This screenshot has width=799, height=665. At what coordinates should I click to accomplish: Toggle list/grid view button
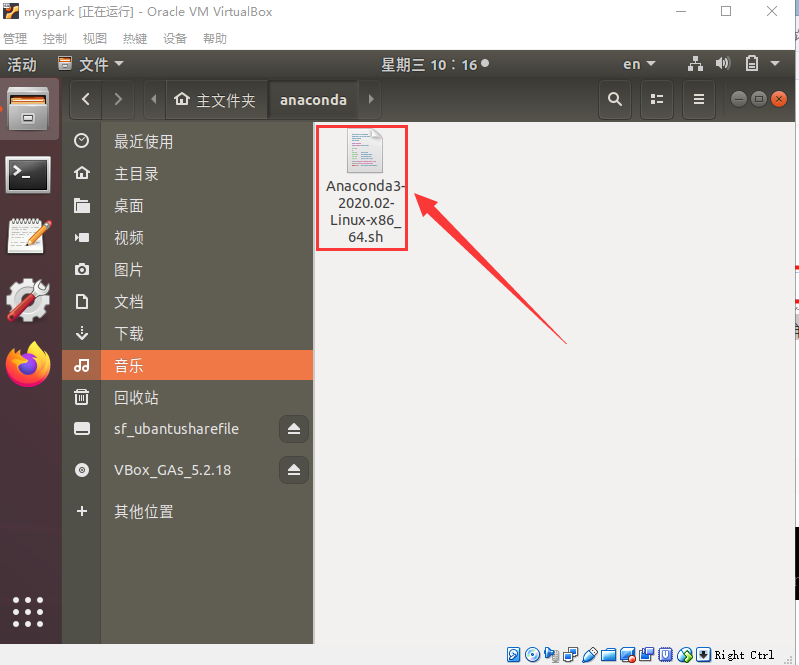tap(657, 99)
